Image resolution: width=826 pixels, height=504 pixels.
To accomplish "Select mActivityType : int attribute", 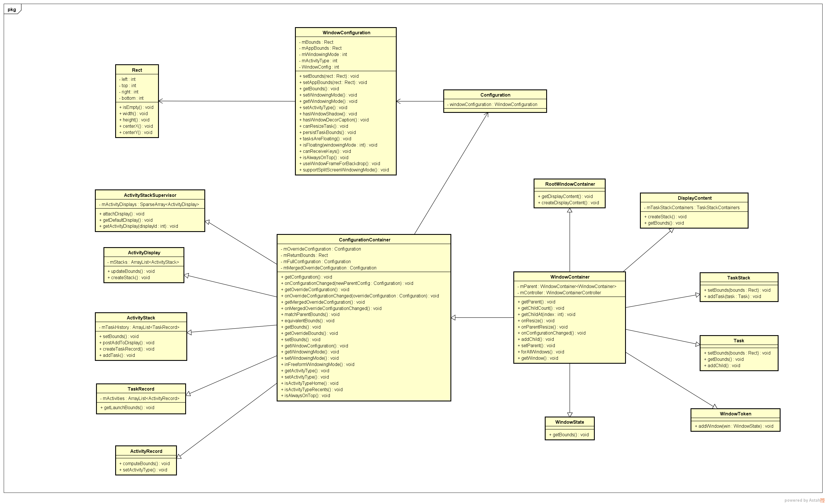I will coord(318,61).
